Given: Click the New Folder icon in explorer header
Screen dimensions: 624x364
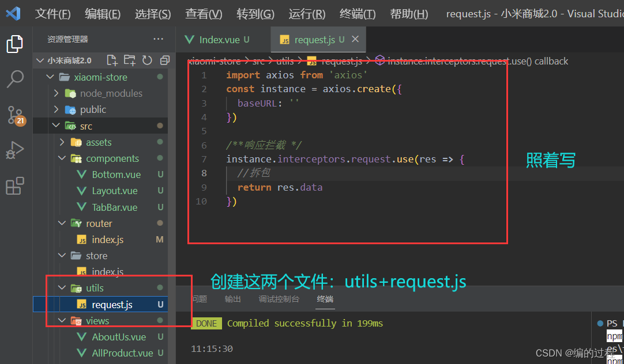Looking at the screenshot, I should pos(129,60).
